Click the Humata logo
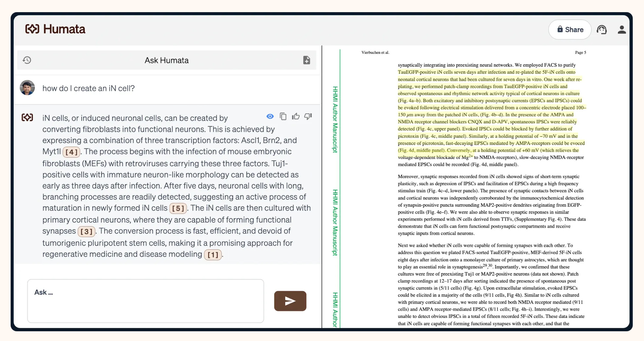The height and width of the screenshot is (341, 644). 55,29
